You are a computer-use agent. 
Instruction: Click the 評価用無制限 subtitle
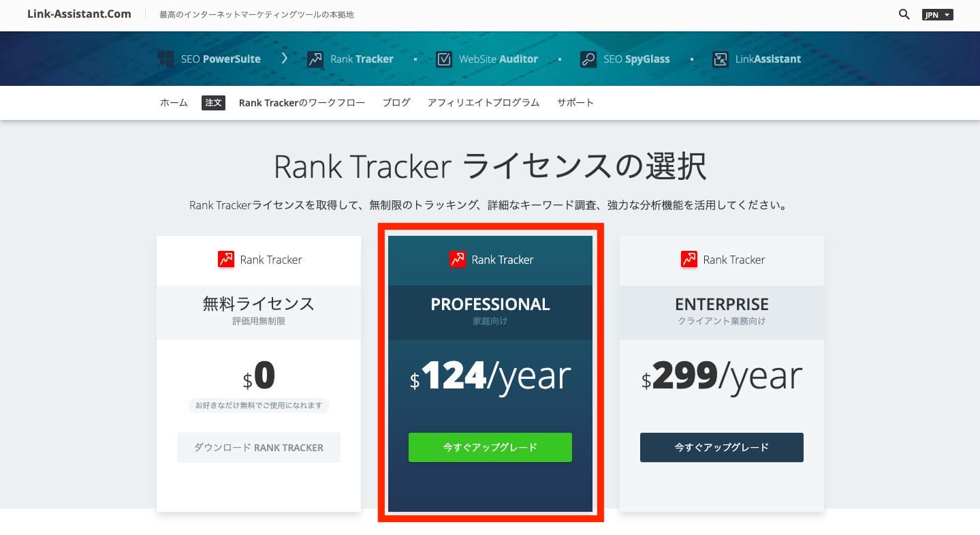point(259,321)
